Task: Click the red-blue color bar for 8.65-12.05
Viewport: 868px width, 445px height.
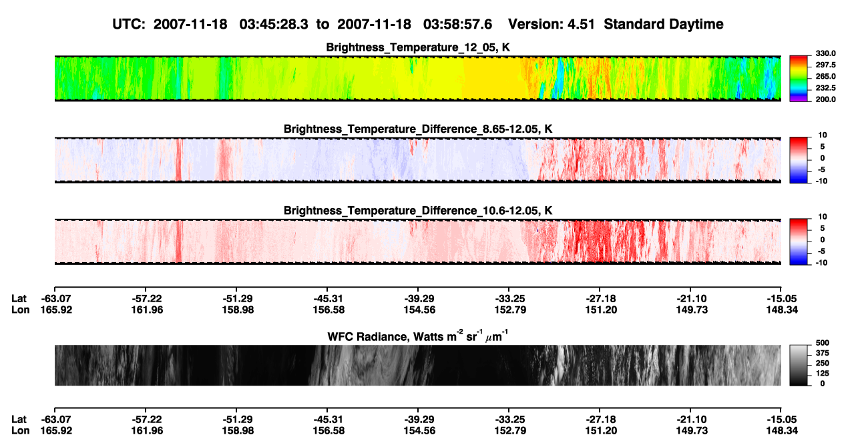Action: (800, 160)
